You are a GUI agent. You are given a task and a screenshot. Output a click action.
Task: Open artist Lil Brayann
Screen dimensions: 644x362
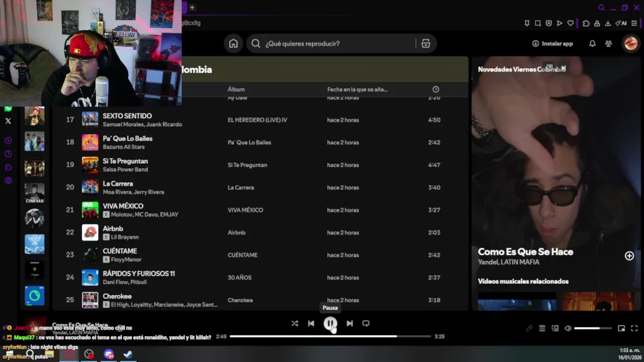click(x=125, y=237)
